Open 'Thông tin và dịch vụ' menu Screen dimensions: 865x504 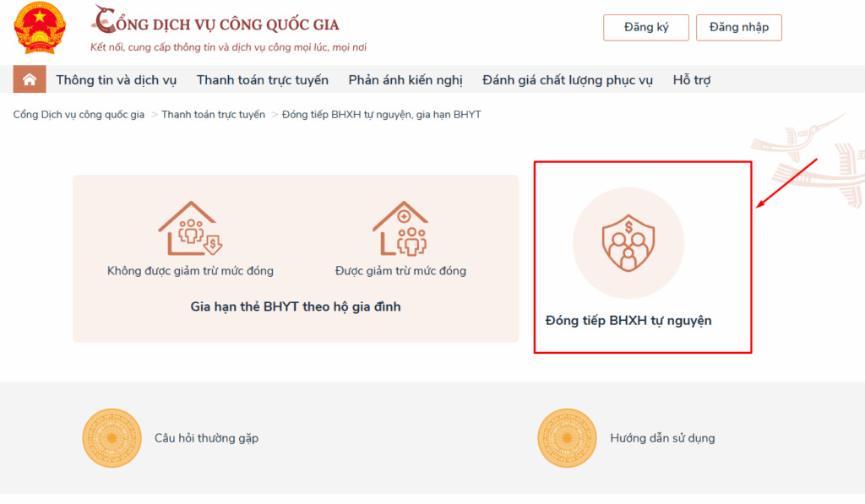click(x=116, y=79)
